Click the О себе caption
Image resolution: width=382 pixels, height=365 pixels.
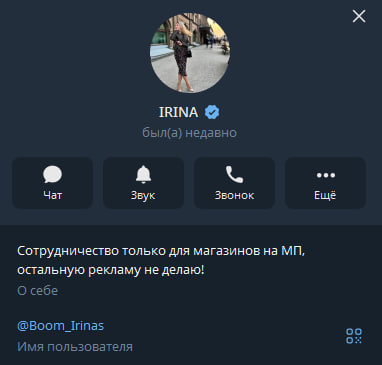[x=38, y=291]
